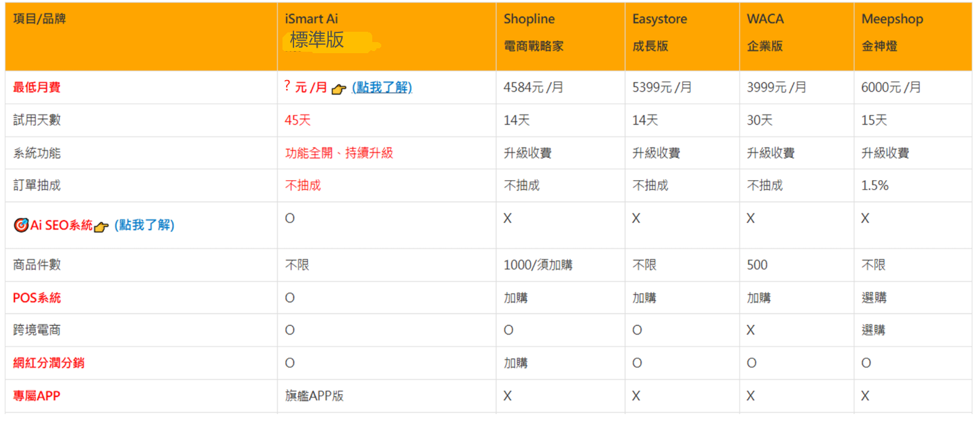
Task: Click the Shopline value 1000/須加購
Action: pos(538,265)
